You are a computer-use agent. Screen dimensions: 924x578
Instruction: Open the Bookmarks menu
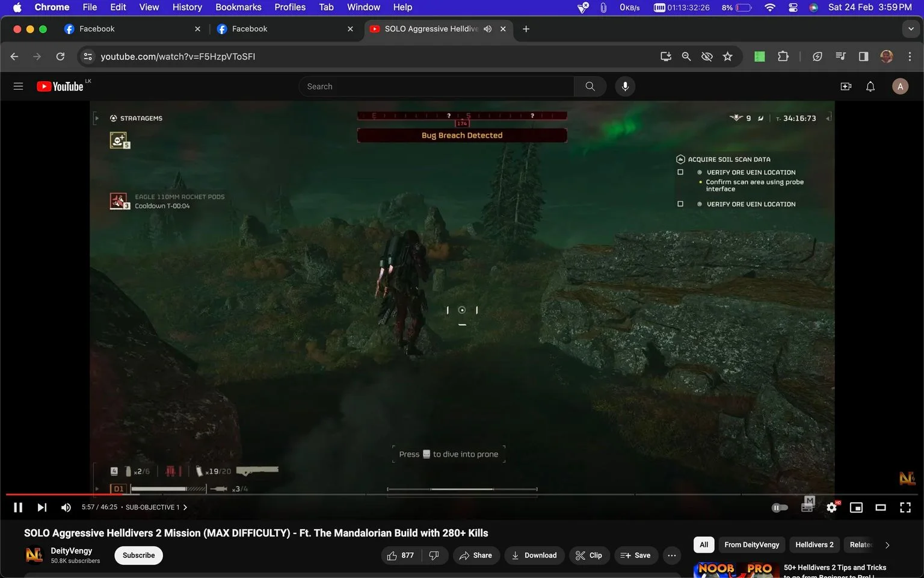238,7
